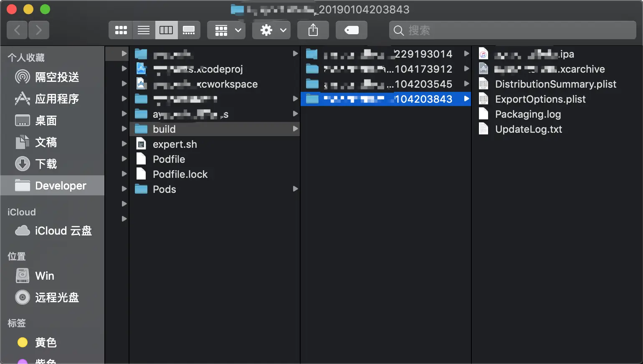Switch to list view

[x=144, y=30]
